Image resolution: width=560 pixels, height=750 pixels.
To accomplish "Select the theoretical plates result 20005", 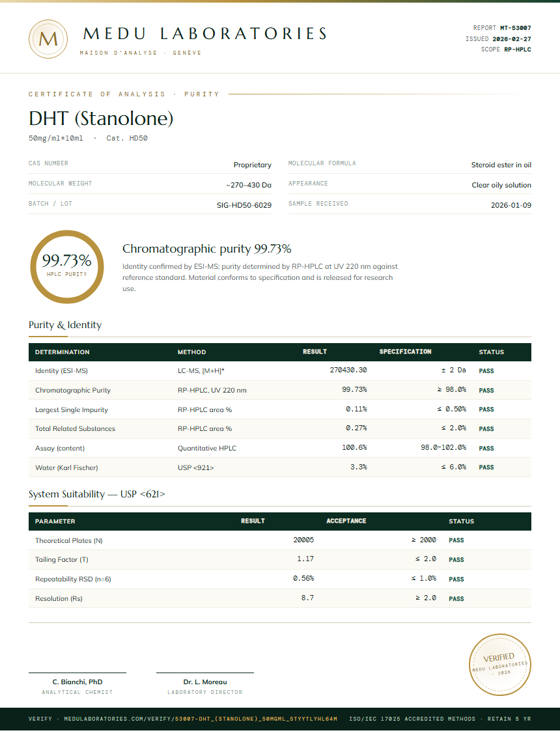I will tap(303, 540).
